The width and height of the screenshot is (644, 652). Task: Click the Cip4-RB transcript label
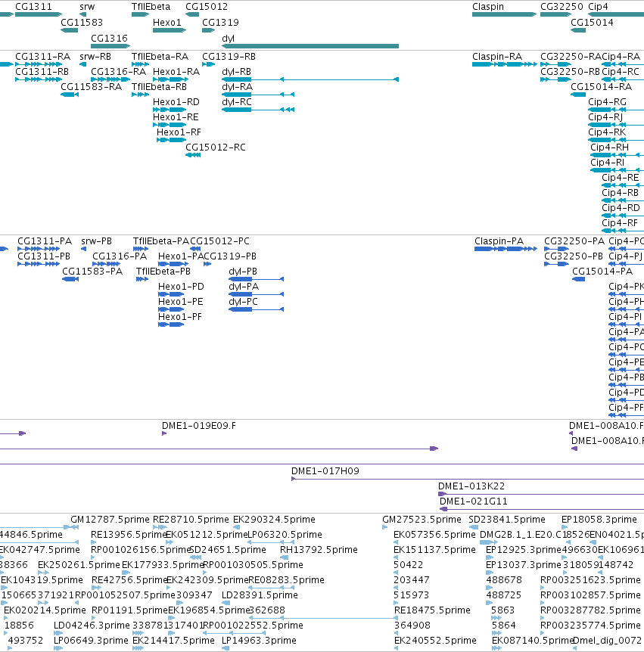pyautogui.click(x=621, y=193)
